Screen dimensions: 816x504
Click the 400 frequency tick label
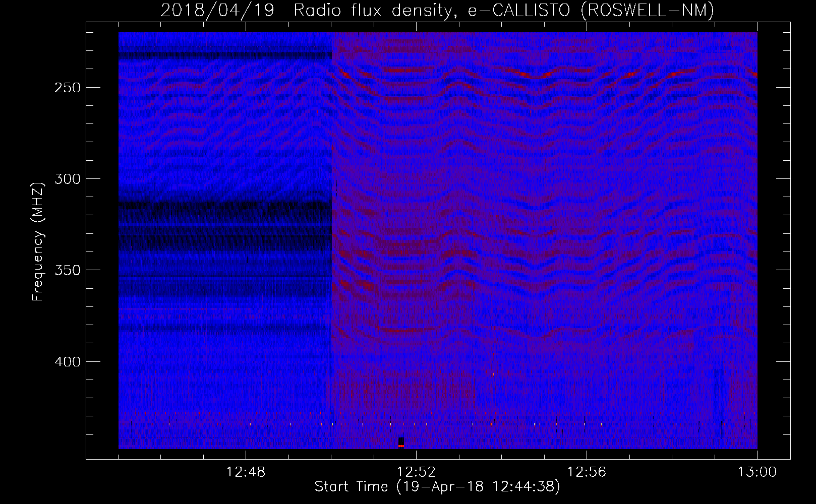click(x=68, y=362)
